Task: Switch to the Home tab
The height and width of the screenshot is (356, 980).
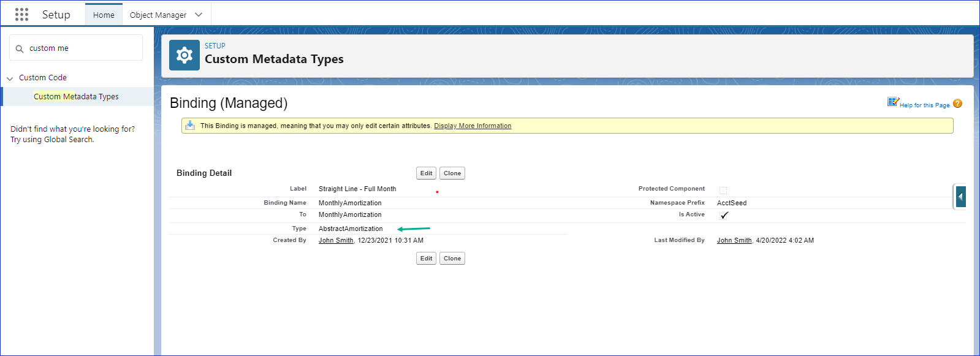Action: tap(104, 15)
